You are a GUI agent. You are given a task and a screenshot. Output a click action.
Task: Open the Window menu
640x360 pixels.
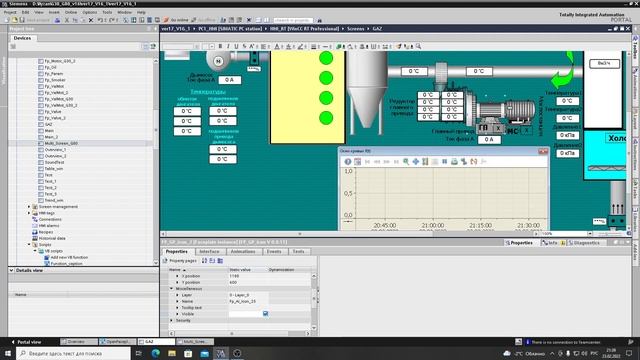coord(124,12)
